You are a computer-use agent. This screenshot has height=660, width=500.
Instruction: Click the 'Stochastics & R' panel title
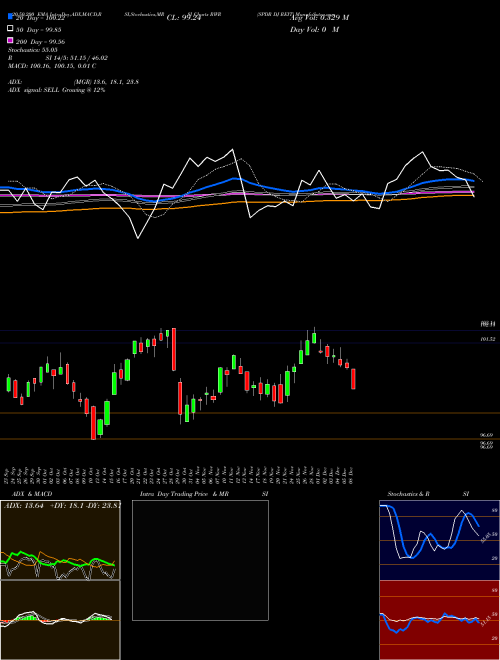coord(408,494)
